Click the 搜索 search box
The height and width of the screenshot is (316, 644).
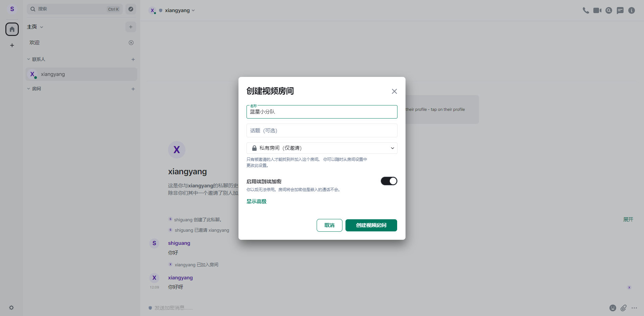75,9
